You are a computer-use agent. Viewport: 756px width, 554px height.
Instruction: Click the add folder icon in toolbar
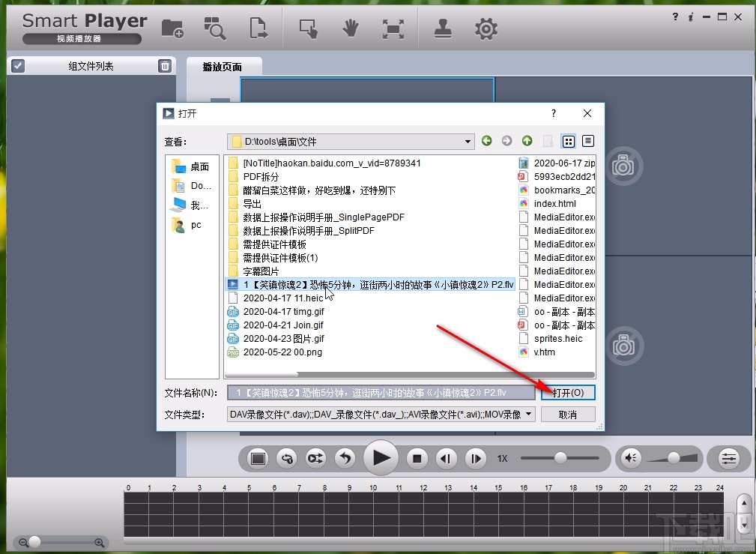coord(172,29)
